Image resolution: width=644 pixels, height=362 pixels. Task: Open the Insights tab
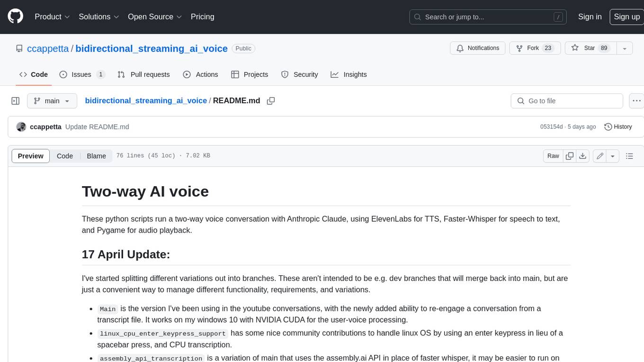click(x=349, y=74)
